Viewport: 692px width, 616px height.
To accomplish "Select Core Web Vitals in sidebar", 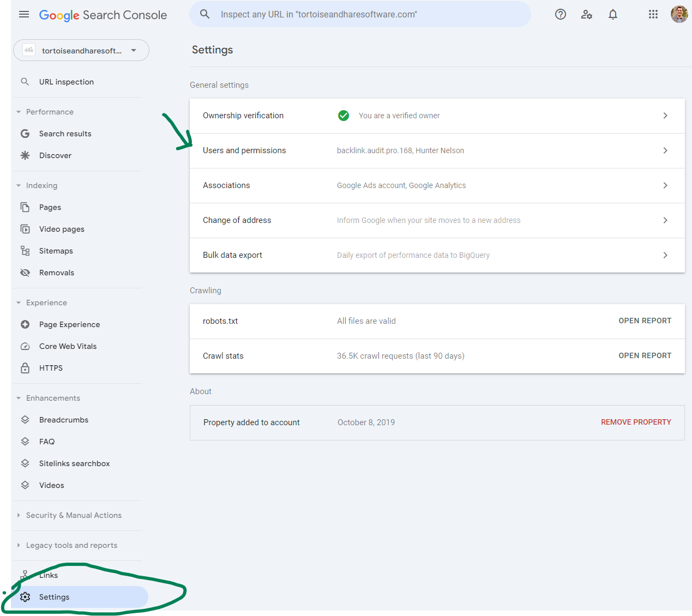I will pos(68,346).
